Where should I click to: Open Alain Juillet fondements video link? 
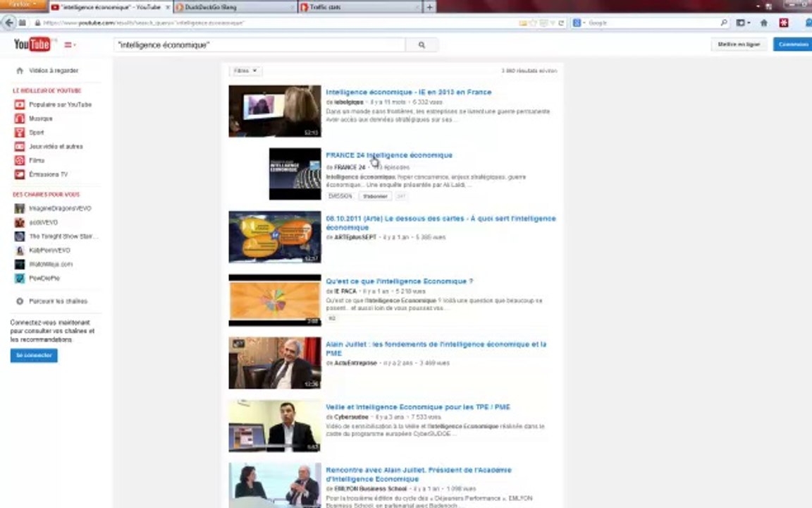coord(436,349)
